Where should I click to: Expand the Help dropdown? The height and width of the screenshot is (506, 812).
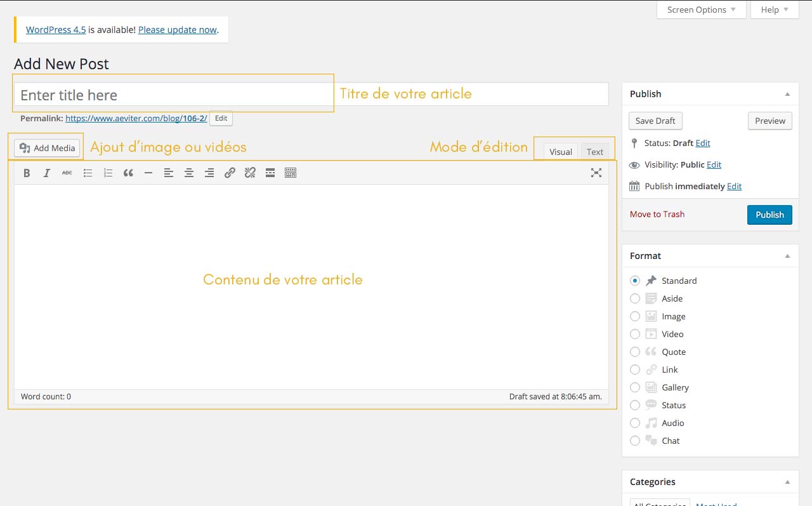pos(775,10)
